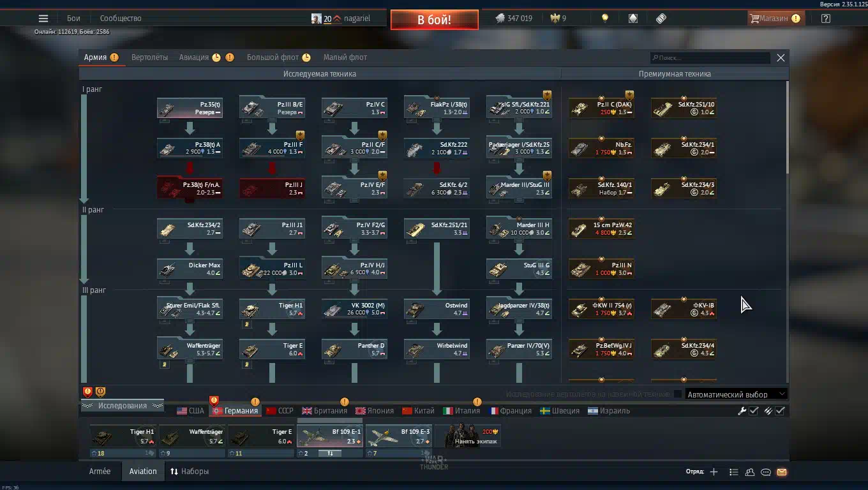Switch to the Малый флот tab
This screenshot has width=868, height=490.
(345, 57)
